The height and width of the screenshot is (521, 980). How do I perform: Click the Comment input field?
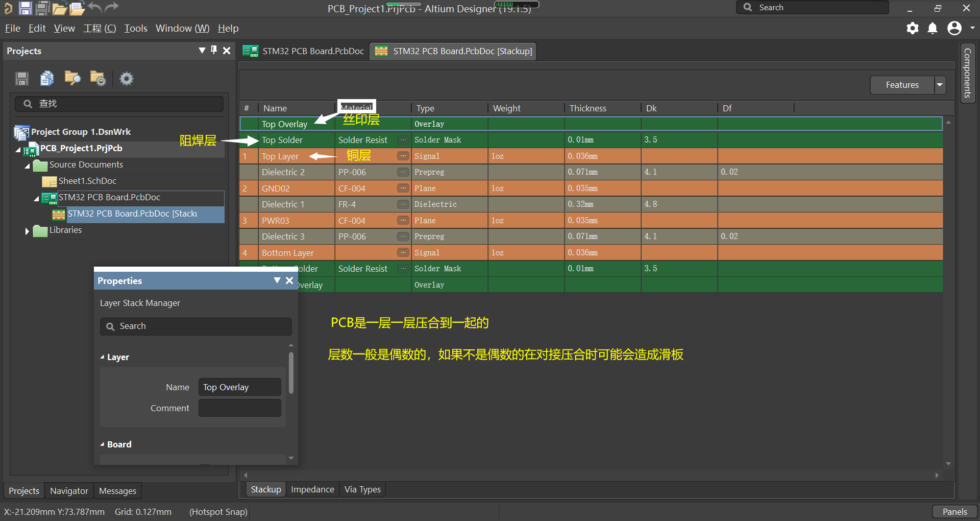239,408
